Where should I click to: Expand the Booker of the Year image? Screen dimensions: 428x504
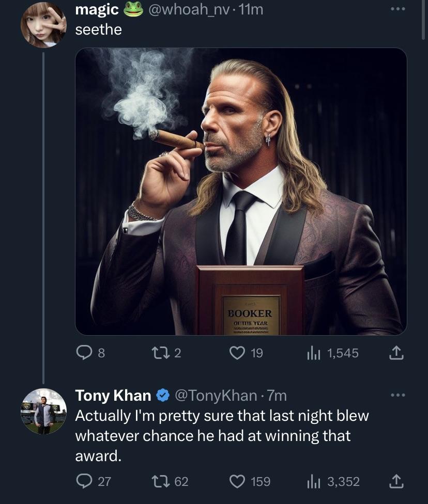[x=241, y=192]
